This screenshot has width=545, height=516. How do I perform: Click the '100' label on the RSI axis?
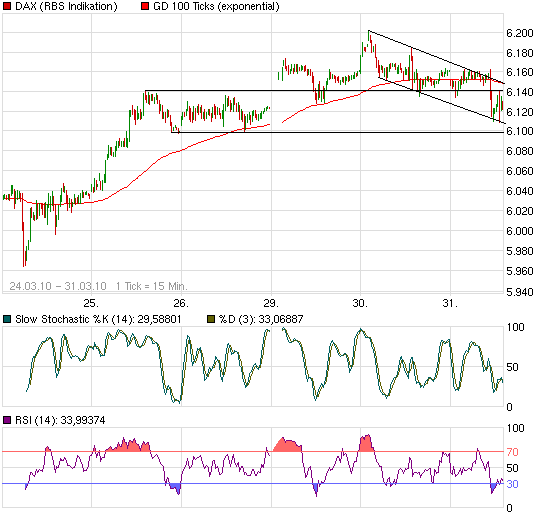pos(515,428)
